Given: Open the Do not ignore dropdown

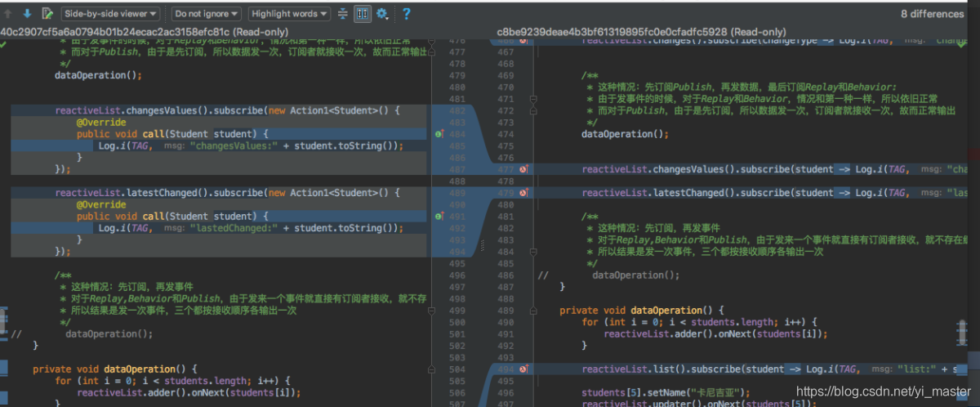Looking at the screenshot, I should (206, 14).
